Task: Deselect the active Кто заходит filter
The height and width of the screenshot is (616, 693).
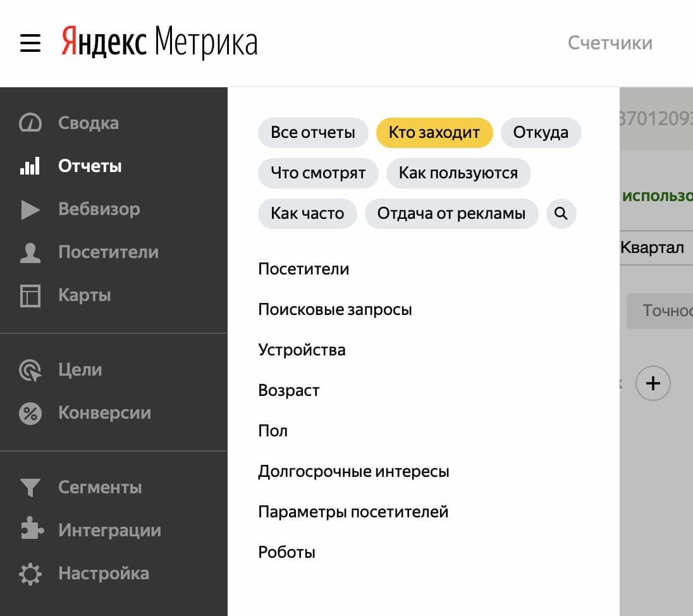Action: point(434,133)
